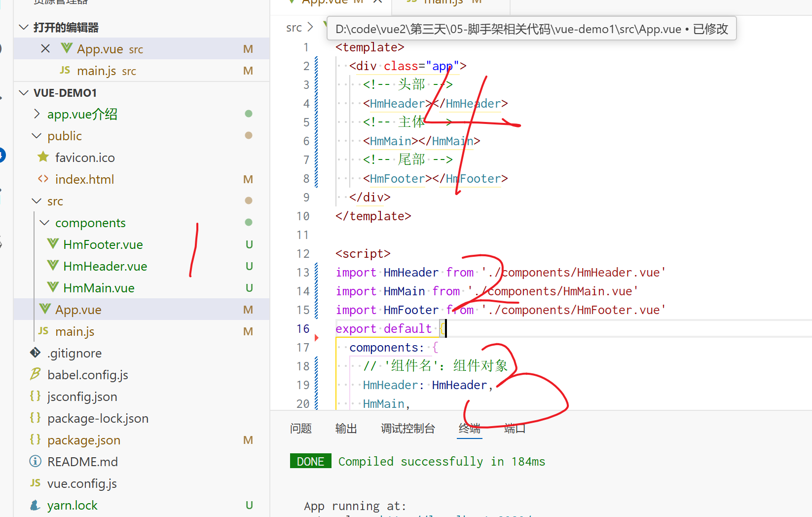Click the Vue icon beside HmHeader.vue
The width and height of the screenshot is (812, 517).
tap(53, 266)
